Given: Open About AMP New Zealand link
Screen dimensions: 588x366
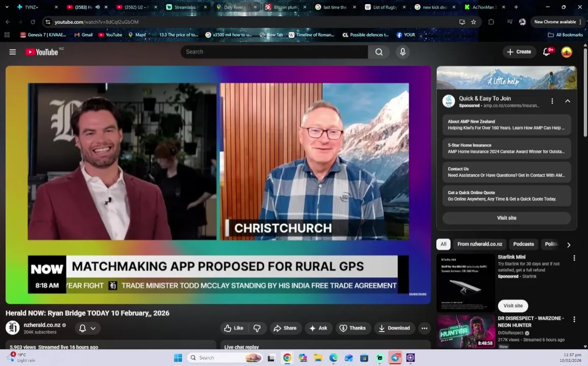Looking at the screenshot, I should pos(506,125).
